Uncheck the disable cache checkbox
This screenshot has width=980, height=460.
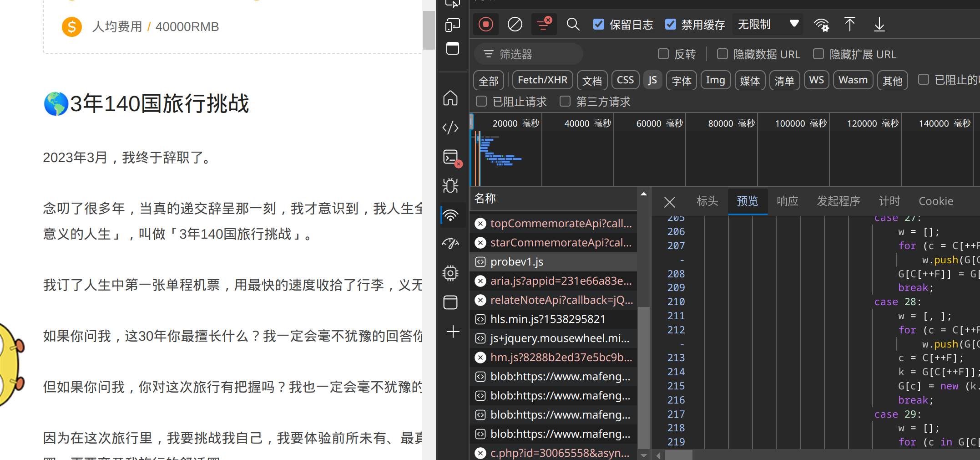[x=671, y=25]
